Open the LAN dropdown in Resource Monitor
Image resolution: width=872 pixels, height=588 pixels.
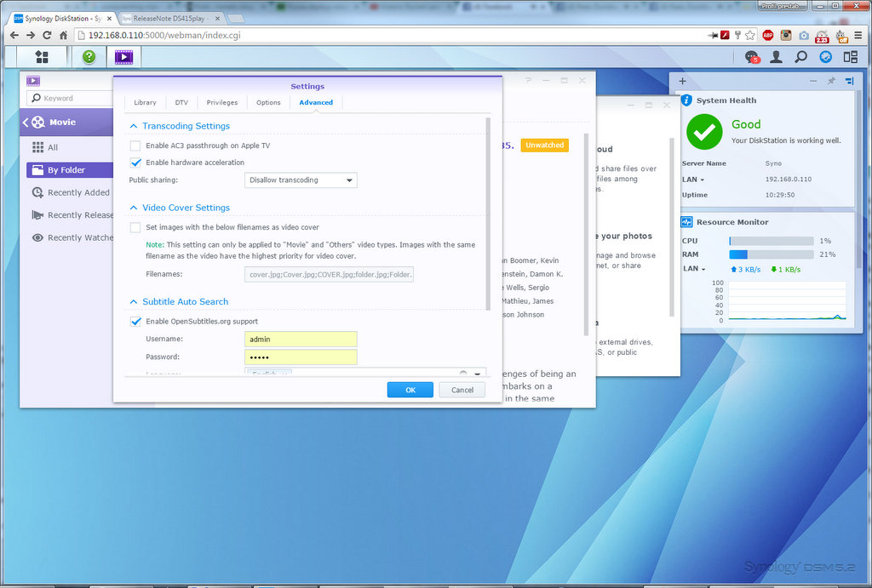(694, 268)
